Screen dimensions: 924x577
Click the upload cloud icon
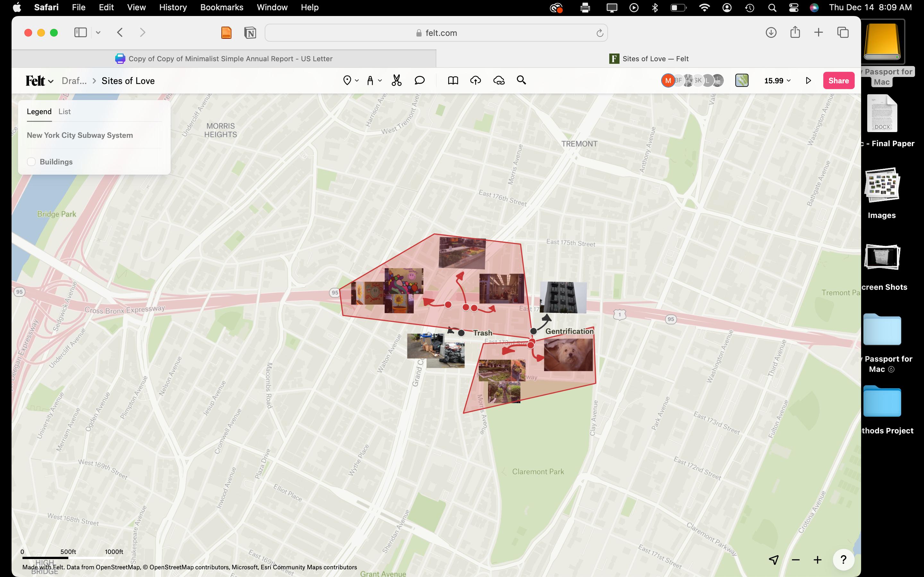pos(475,80)
